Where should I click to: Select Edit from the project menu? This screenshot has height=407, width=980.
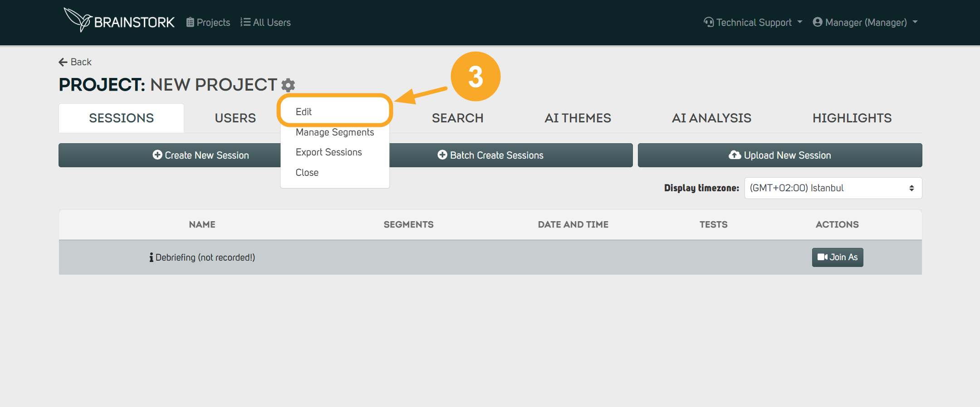(304, 112)
